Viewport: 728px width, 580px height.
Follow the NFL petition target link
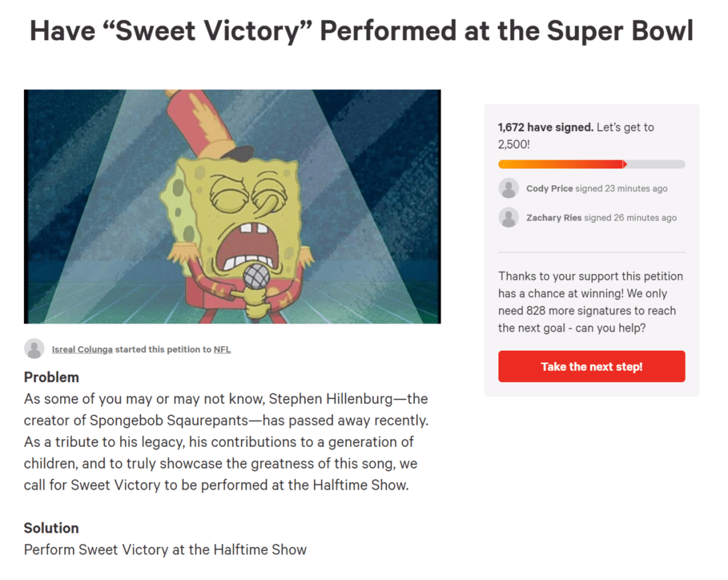(x=222, y=350)
